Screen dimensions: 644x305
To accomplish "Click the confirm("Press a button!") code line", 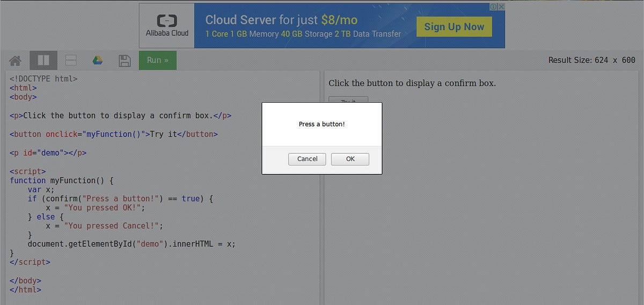I will click(x=121, y=199).
